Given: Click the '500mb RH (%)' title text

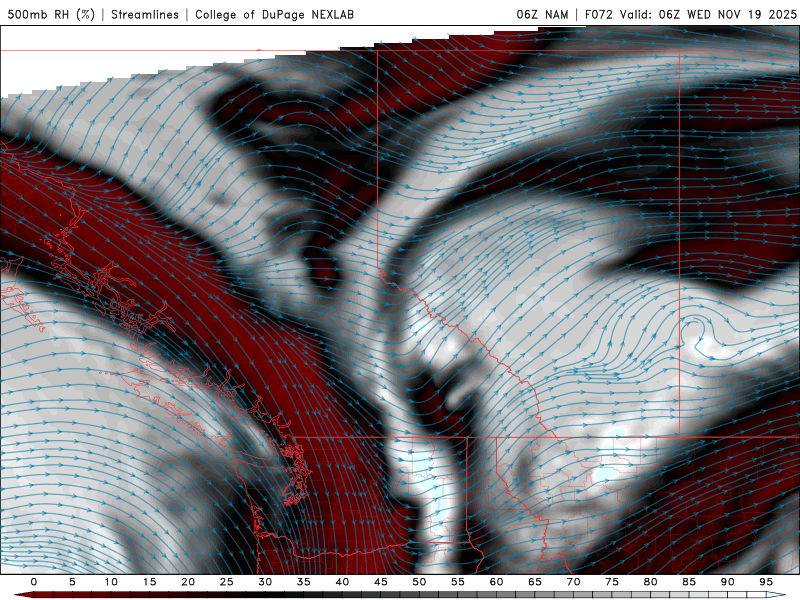Looking at the screenshot, I should pyautogui.click(x=51, y=14).
